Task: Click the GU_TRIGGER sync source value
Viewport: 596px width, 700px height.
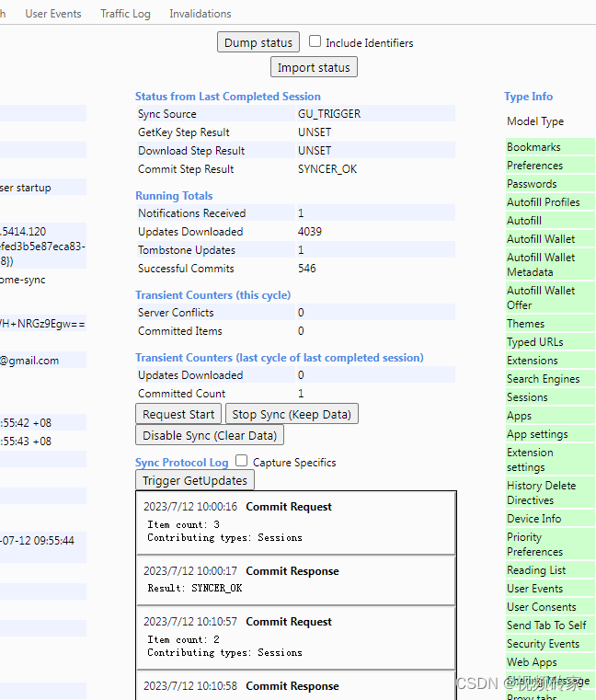Action: 329,114
